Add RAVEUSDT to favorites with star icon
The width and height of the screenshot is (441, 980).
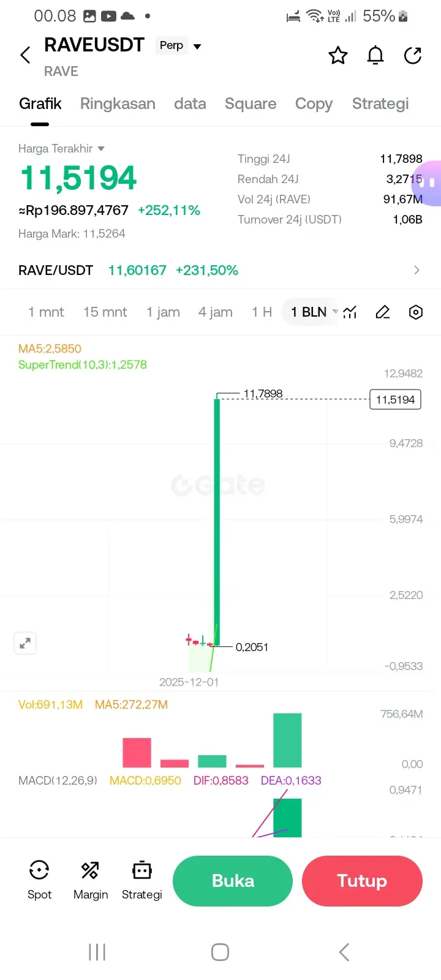pyautogui.click(x=338, y=56)
